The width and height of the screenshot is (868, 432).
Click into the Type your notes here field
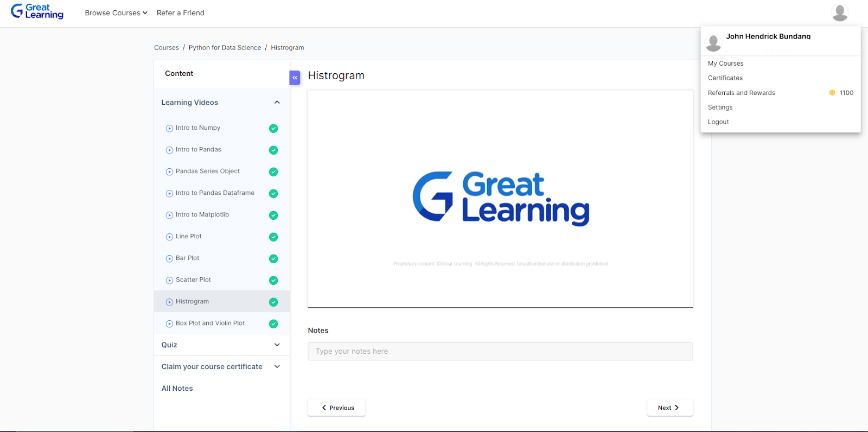(x=500, y=351)
